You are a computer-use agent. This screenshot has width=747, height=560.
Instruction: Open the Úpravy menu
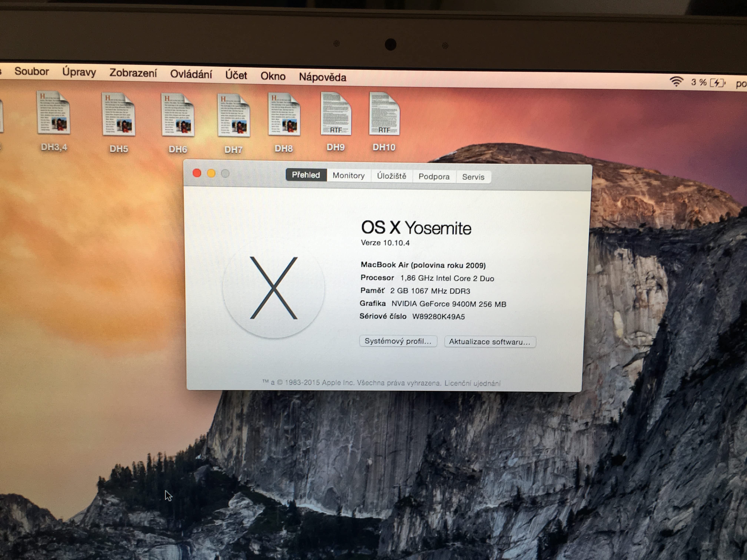tap(79, 72)
